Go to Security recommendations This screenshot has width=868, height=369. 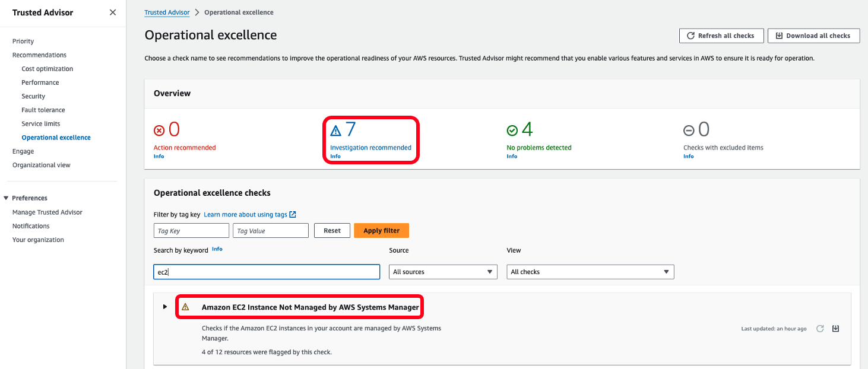33,96
